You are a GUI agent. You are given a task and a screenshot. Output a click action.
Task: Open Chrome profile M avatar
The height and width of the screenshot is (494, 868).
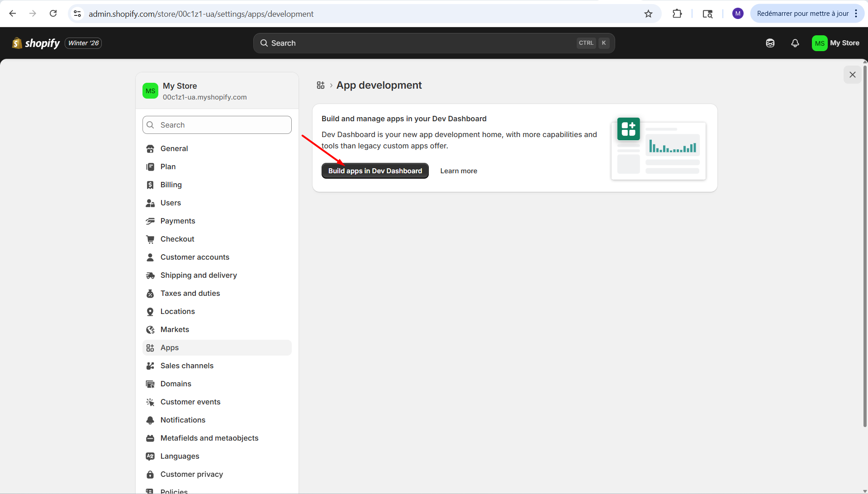click(x=738, y=14)
